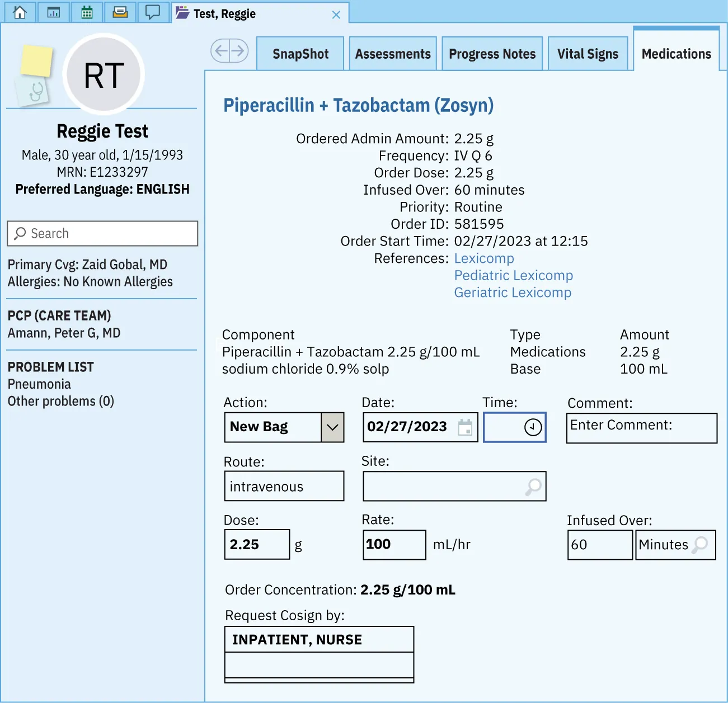
Task: Open the date picker calendar icon
Action: (x=466, y=427)
